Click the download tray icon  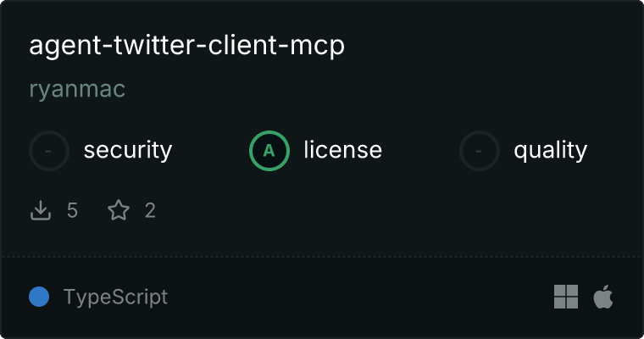[41, 210]
